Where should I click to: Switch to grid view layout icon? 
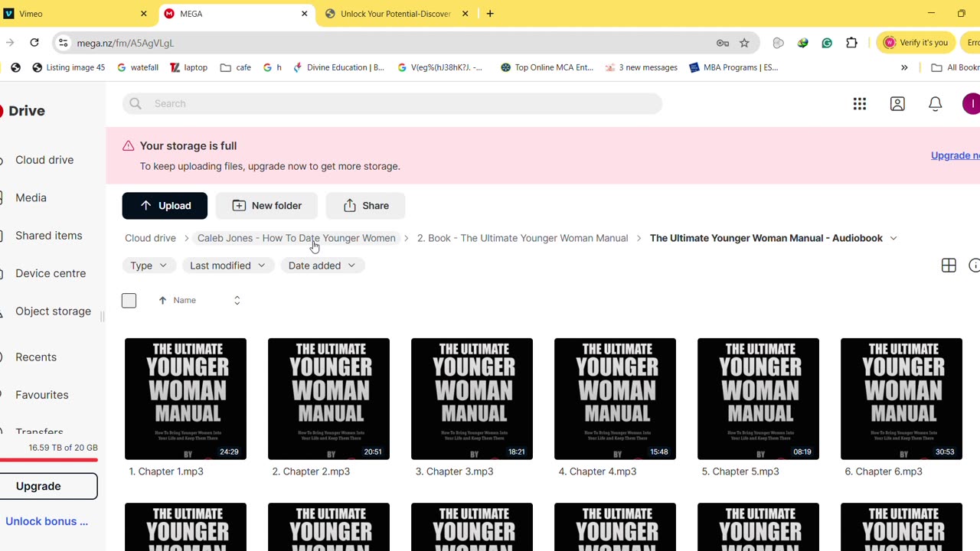[x=949, y=266]
